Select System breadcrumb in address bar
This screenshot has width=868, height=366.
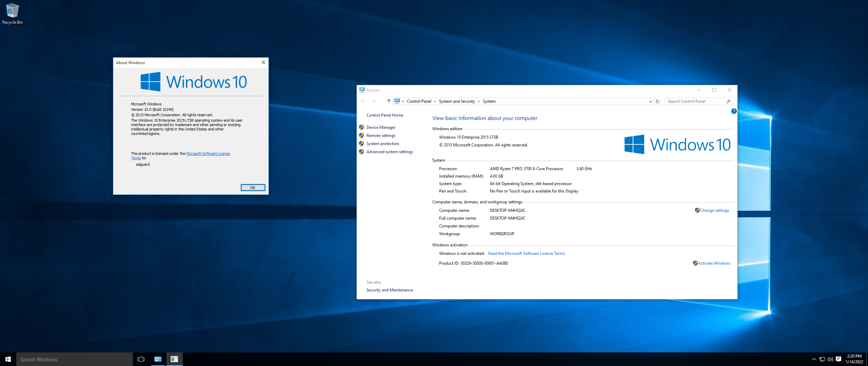[x=489, y=101]
